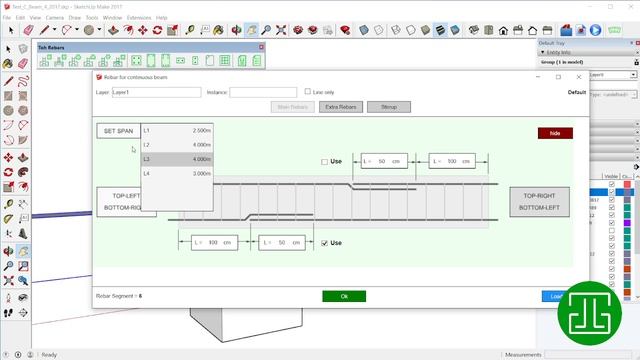Click TOP-RIGHT BOTTOM-LEFT button
The height and width of the screenshot is (360, 640).
(x=539, y=202)
